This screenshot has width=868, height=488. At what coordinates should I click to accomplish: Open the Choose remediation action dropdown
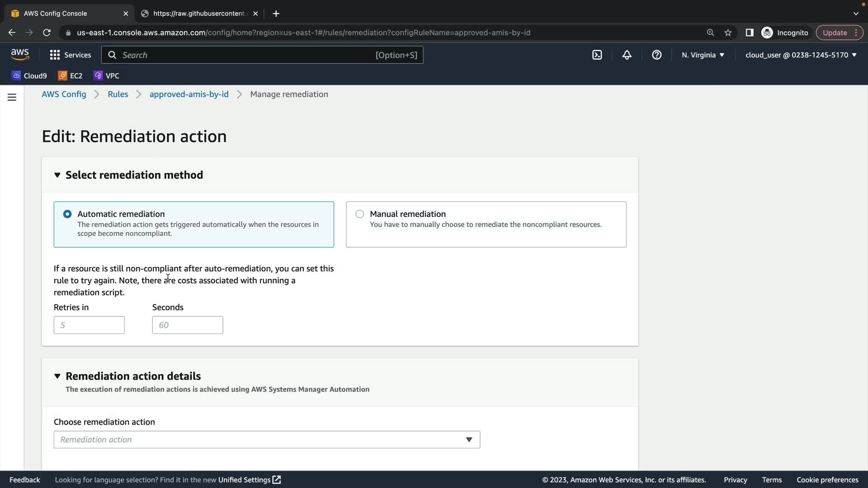point(267,440)
